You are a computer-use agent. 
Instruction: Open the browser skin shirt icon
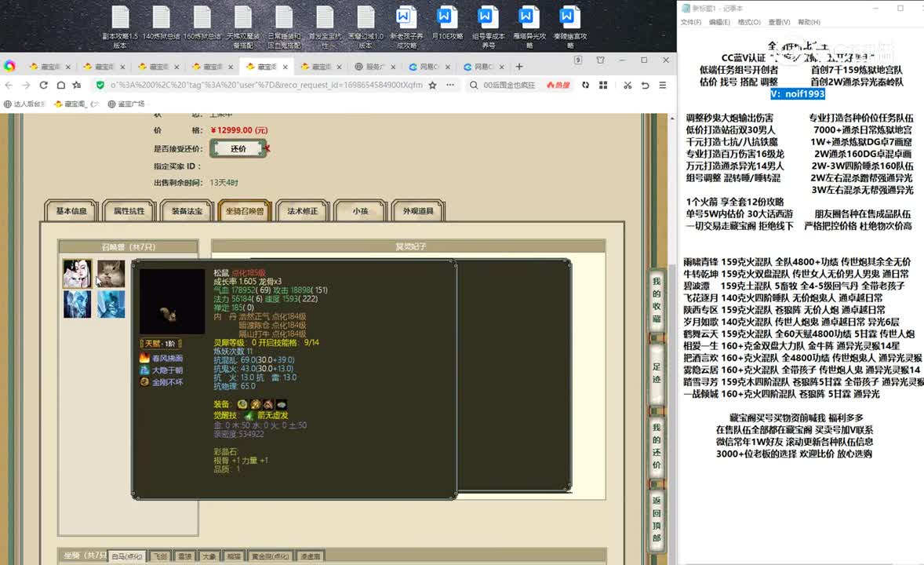tap(601, 60)
